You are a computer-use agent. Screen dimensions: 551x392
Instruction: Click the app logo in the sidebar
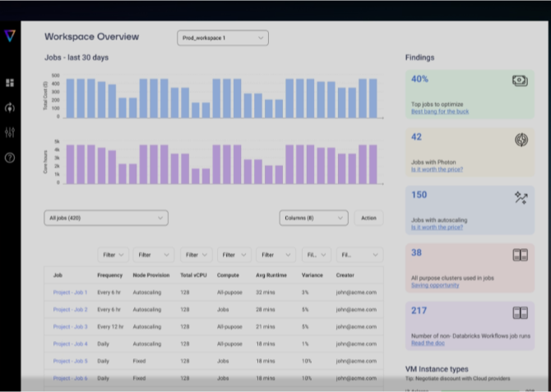(10, 35)
